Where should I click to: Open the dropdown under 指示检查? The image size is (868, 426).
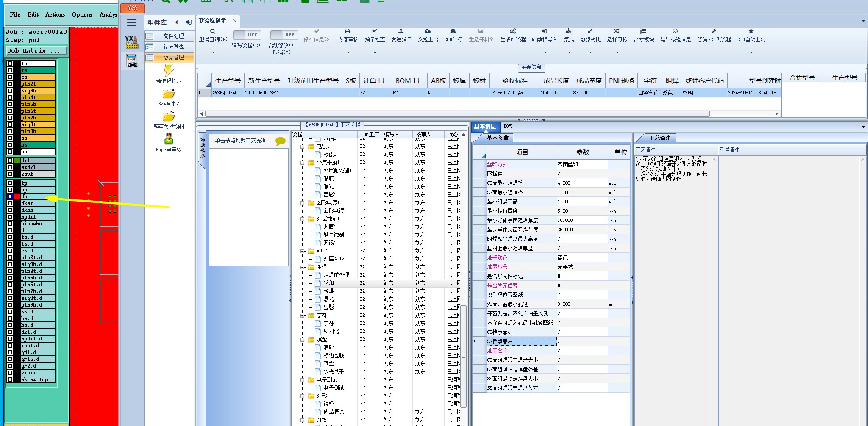coord(375,53)
